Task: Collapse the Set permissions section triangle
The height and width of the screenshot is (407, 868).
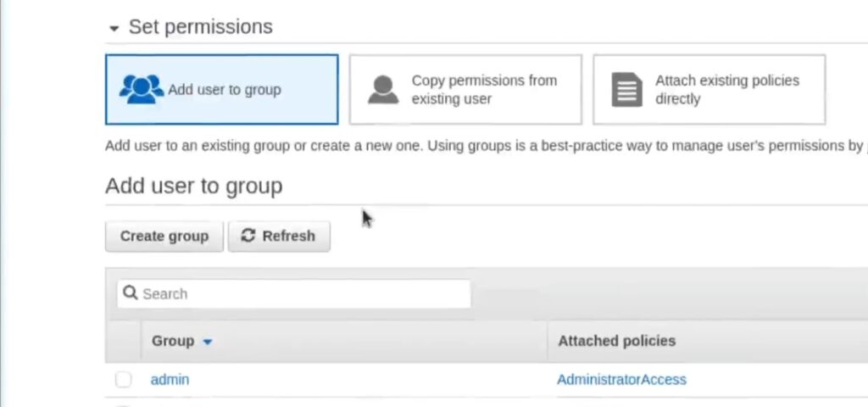Action: (114, 28)
